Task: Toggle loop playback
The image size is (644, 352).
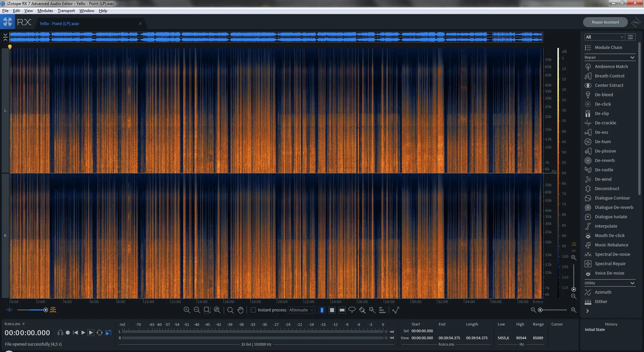Action: pos(100,333)
